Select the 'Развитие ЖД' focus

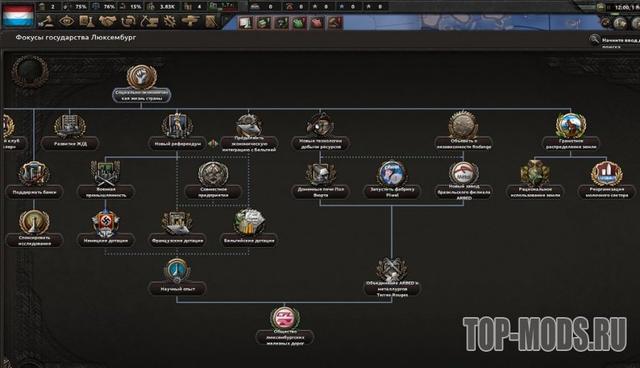coord(70,132)
